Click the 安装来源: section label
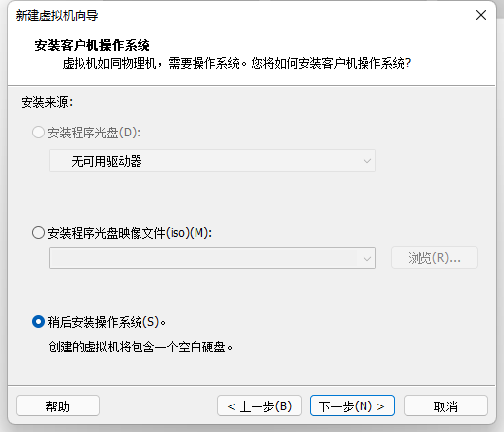This screenshot has width=504, height=432. [46, 102]
